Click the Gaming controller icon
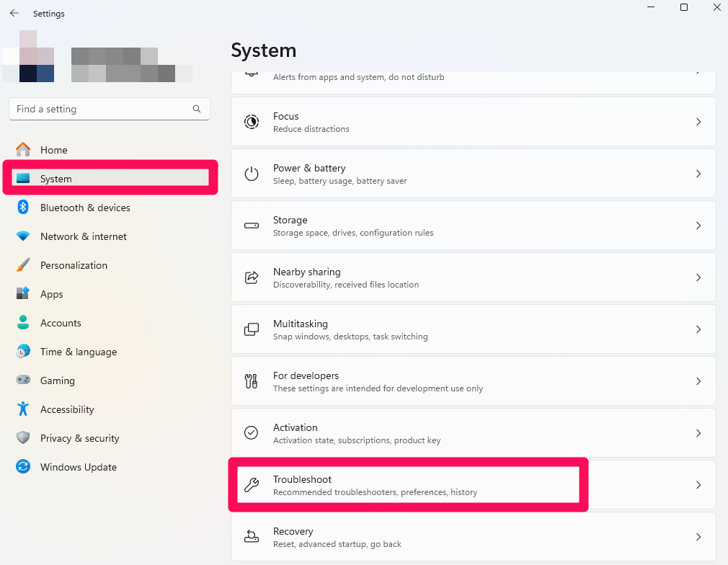This screenshot has width=728, height=565. [x=23, y=380]
